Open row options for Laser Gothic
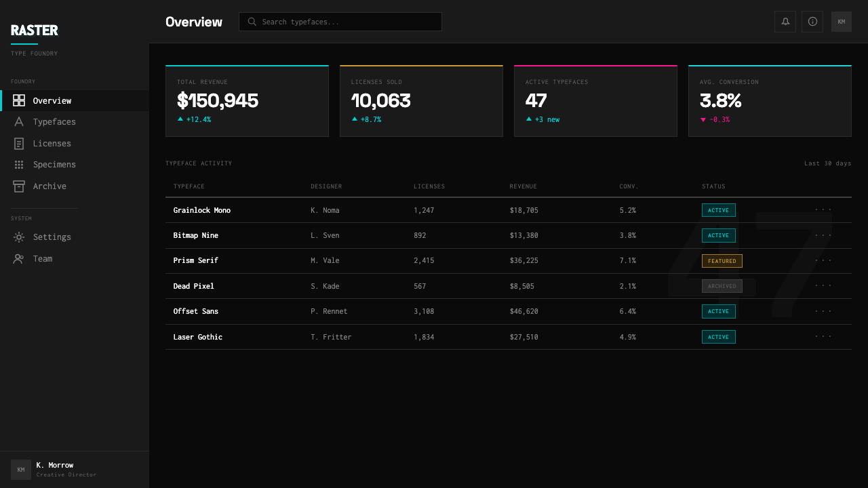Image resolution: width=868 pixels, height=488 pixels. click(823, 337)
